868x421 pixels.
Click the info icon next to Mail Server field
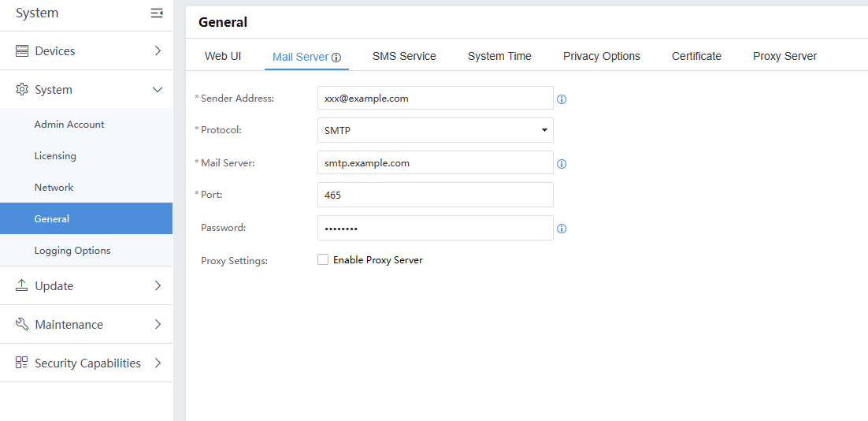pos(562,164)
